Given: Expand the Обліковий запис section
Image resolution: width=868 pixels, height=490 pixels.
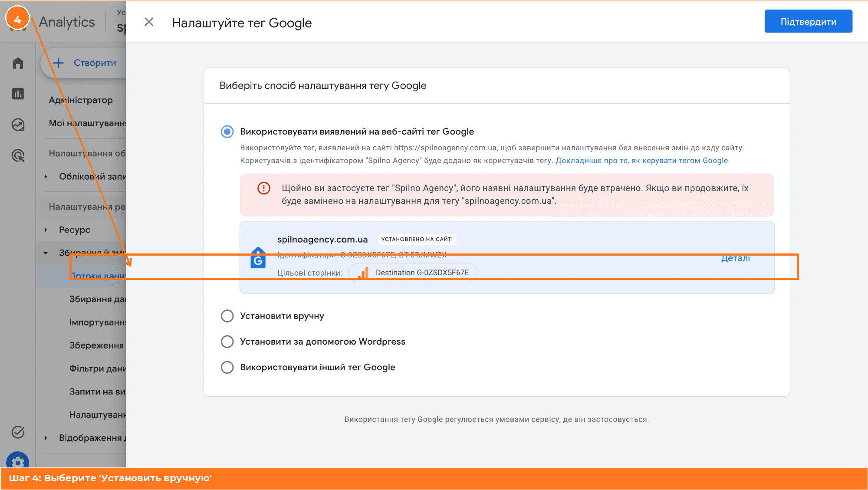Looking at the screenshot, I should [x=46, y=177].
